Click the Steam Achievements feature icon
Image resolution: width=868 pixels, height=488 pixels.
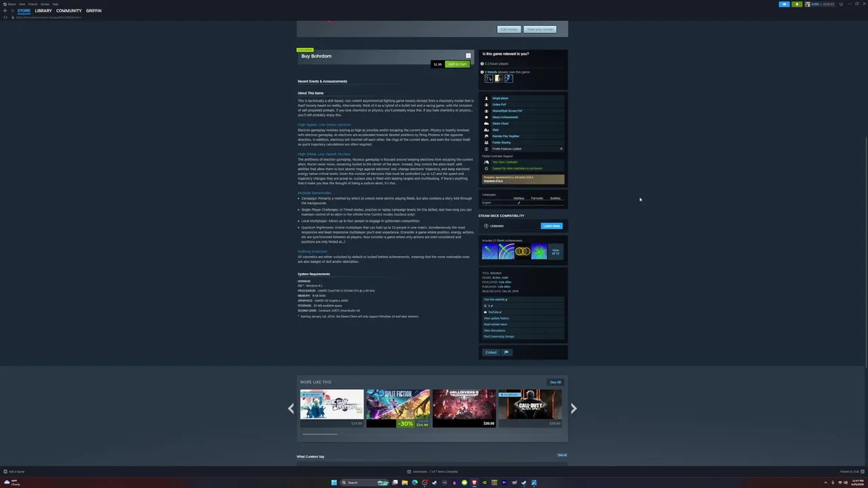point(486,117)
